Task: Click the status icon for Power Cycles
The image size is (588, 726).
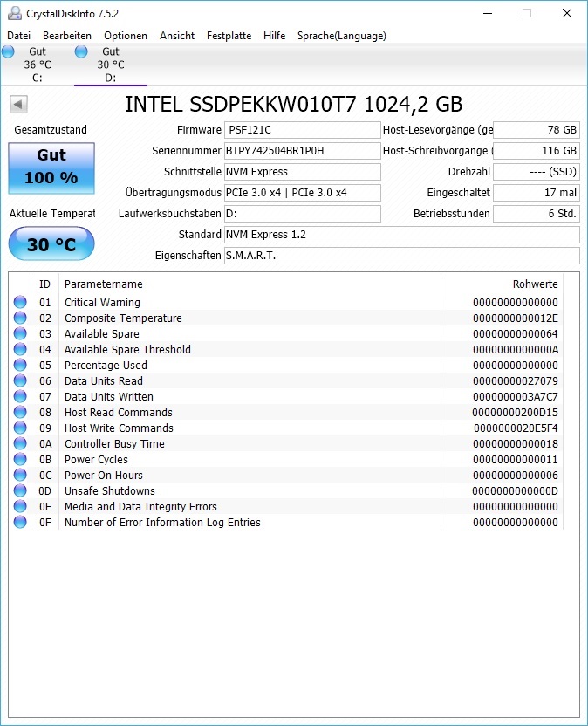Action: point(20,459)
